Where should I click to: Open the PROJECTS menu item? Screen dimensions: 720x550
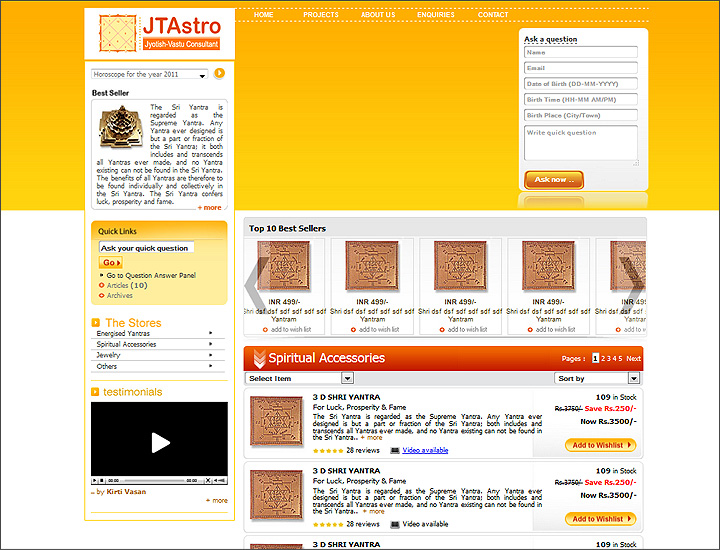[x=321, y=15]
